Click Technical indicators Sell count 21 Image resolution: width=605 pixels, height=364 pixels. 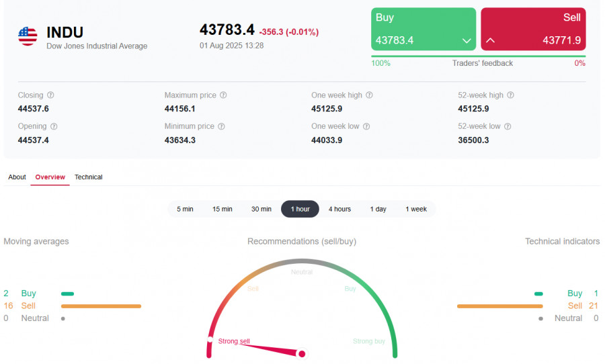[593, 306]
